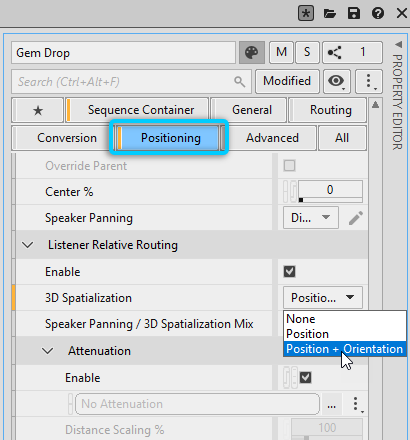Click search magnifier icon
The width and height of the screenshot is (410, 440).
(239, 81)
